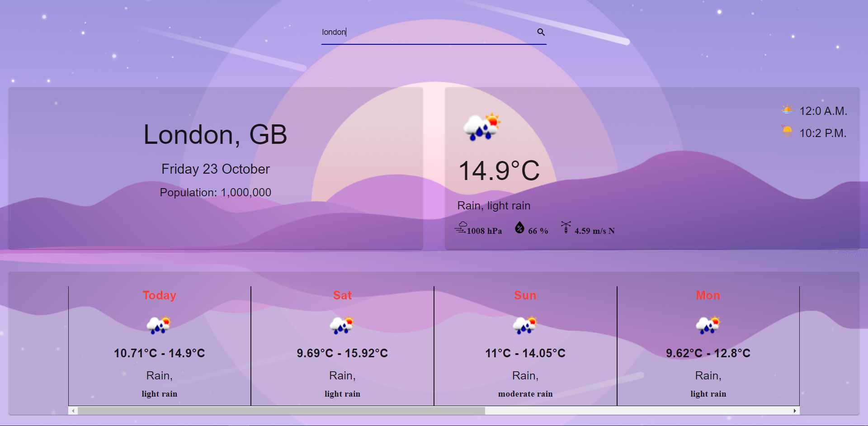Click the sunrise icon beside 12:0 A.M.

click(x=787, y=110)
